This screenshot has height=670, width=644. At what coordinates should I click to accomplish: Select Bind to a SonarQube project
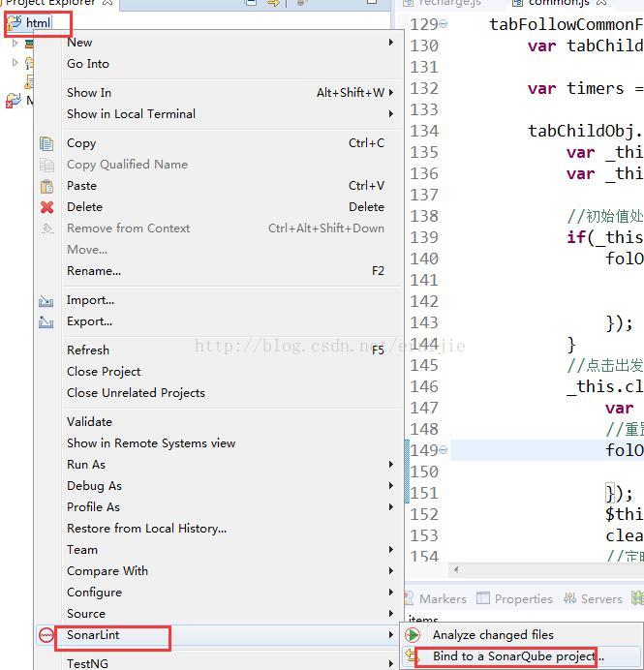tap(517, 656)
